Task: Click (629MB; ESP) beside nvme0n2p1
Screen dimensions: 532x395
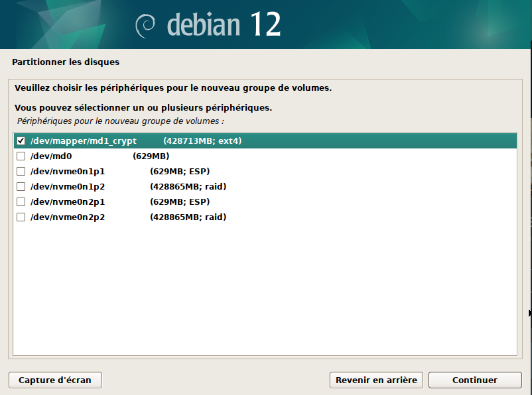Action: coord(180,201)
